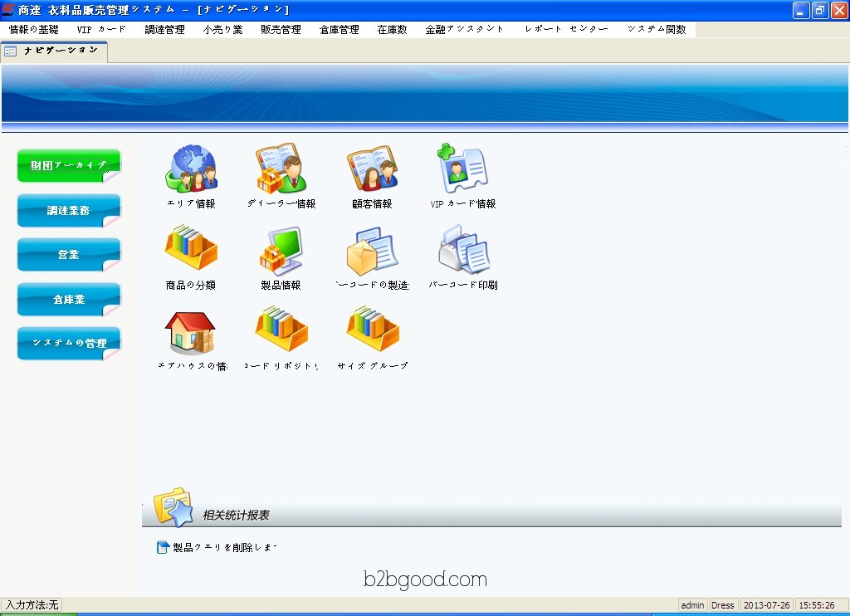Open the VIP カード情報 icon

pyautogui.click(x=462, y=169)
